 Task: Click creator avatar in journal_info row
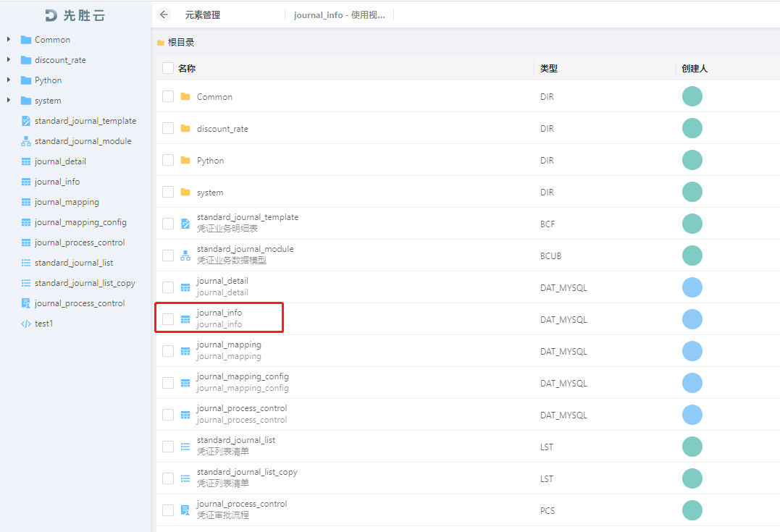(692, 319)
